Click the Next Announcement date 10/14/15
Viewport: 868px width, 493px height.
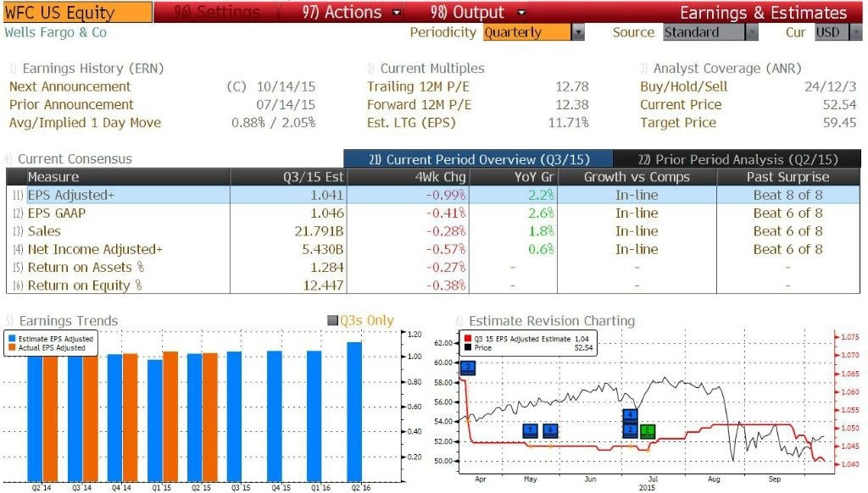pyautogui.click(x=286, y=87)
